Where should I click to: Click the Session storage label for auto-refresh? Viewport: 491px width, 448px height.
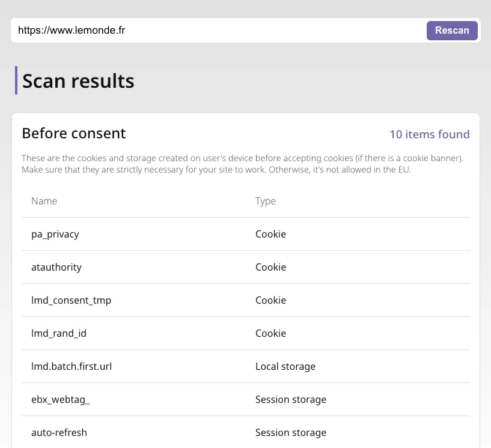[291, 432]
